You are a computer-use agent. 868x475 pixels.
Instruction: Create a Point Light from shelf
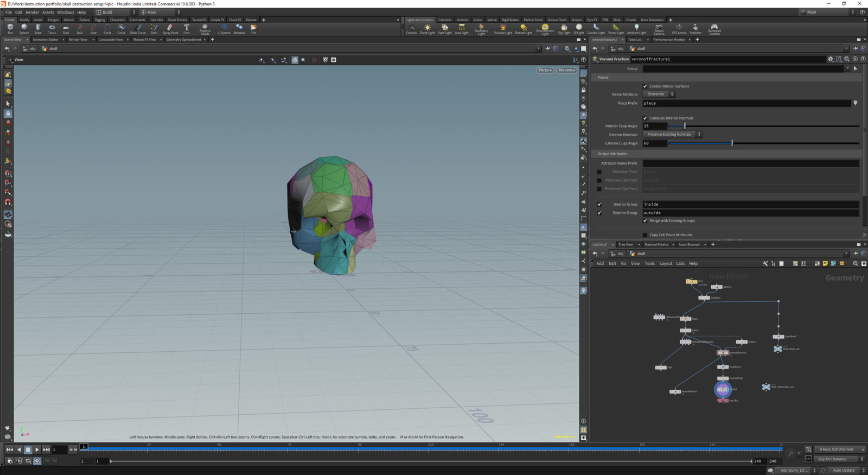click(427, 28)
